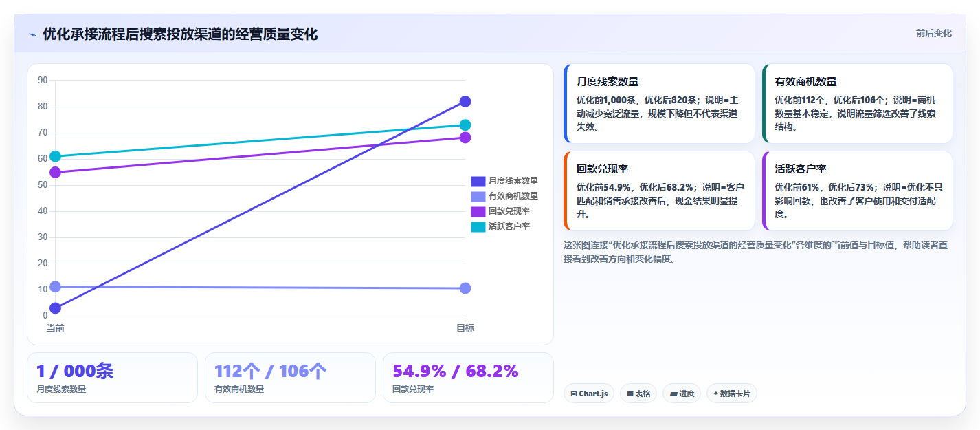Screen dimensions: 980x430
Task: Click the y-axis label 90
Action: click(x=43, y=80)
